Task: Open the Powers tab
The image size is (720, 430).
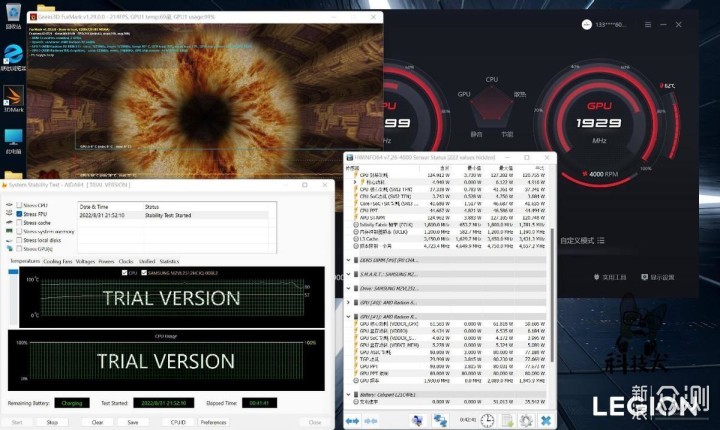Action: 106,261
